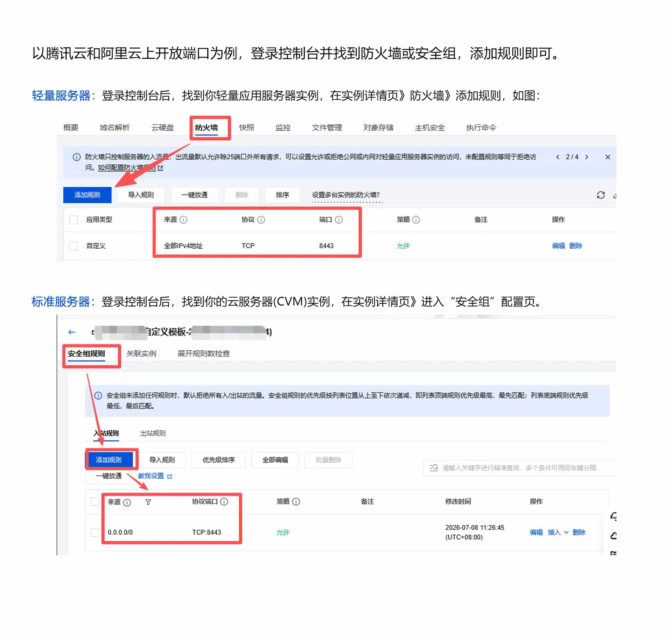The height and width of the screenshot is (640, 672).
Task: Click the info icon next to 协议 header
Action: tap(261, 219)
